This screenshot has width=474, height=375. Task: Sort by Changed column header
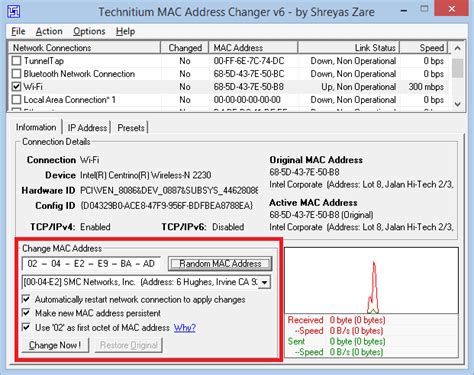click(x=185, y=48)
